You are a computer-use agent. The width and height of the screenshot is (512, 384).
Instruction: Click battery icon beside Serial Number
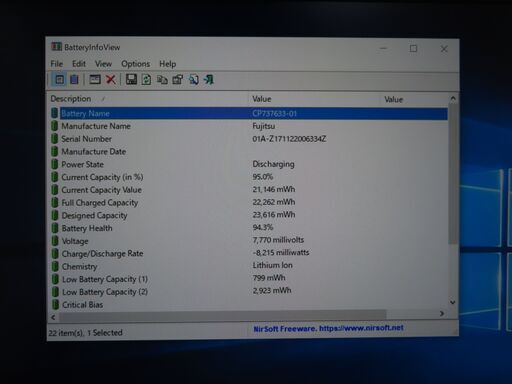pos(55,139)
